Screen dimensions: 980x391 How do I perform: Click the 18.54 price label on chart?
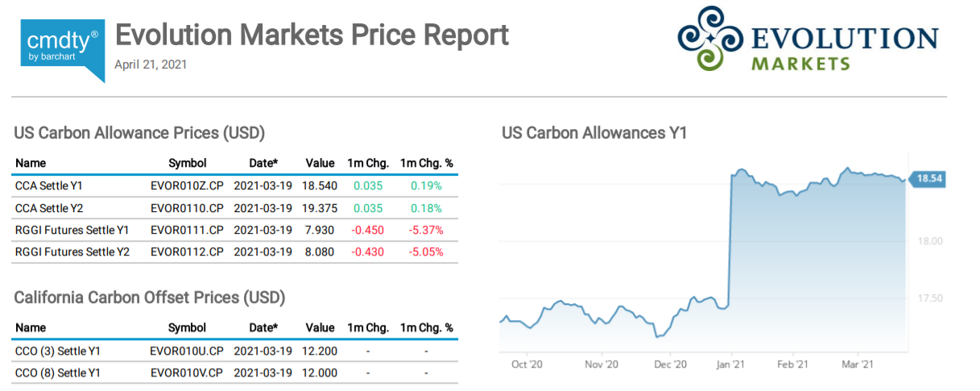click(926, 178)
